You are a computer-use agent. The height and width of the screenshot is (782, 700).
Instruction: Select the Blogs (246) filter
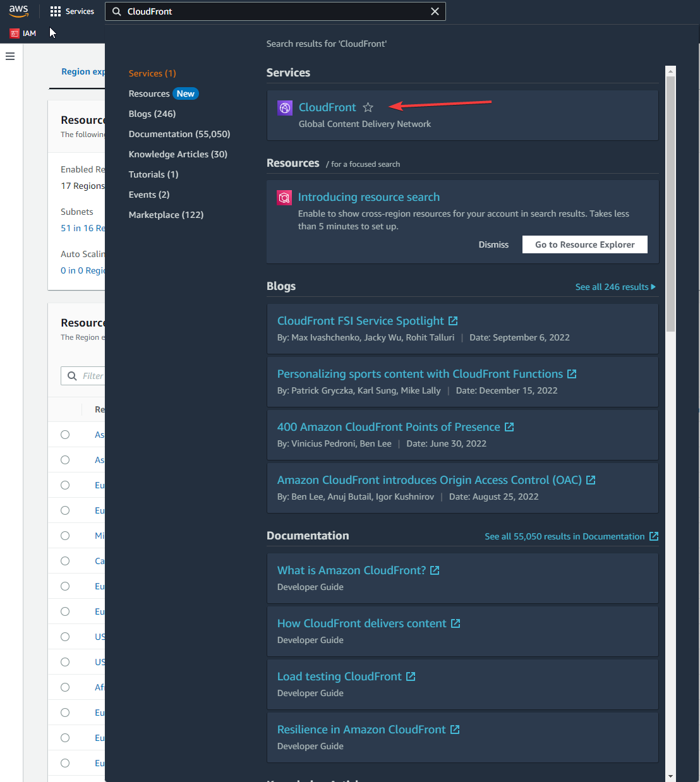click(x=152, y=114)
